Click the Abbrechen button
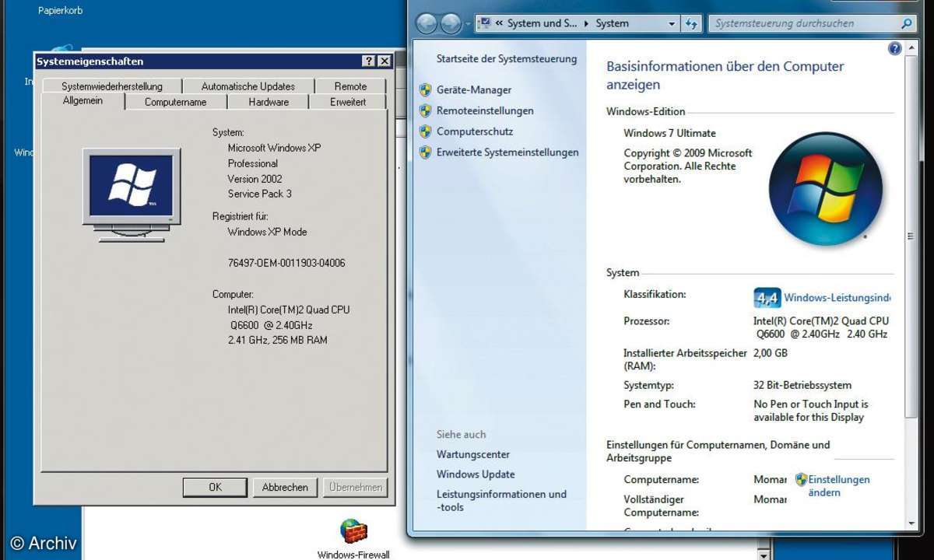 tap(285, 488)
